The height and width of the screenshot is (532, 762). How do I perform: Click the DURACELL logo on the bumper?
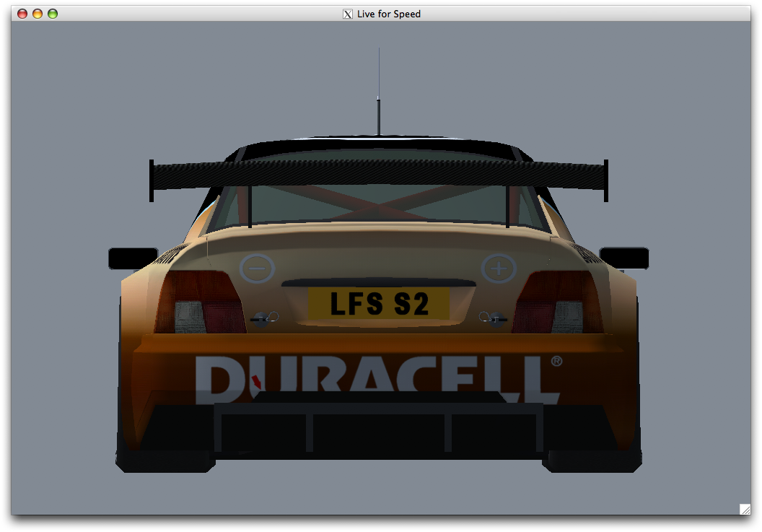pyautogui.click(x=379, y=379)
